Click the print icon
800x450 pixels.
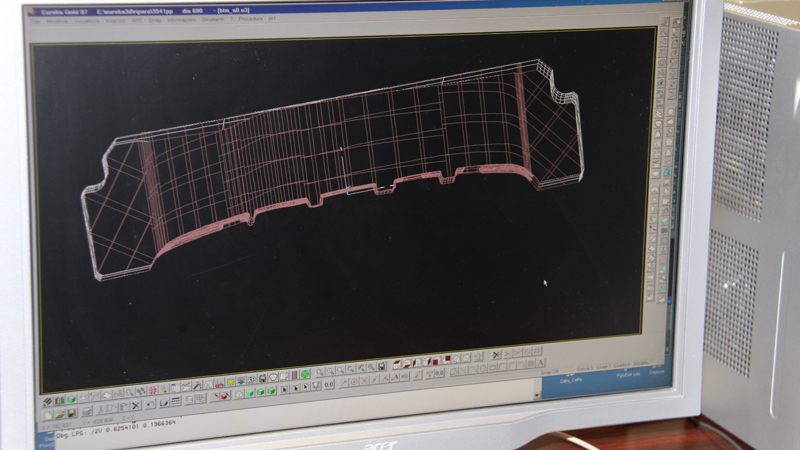pos(87,411)
